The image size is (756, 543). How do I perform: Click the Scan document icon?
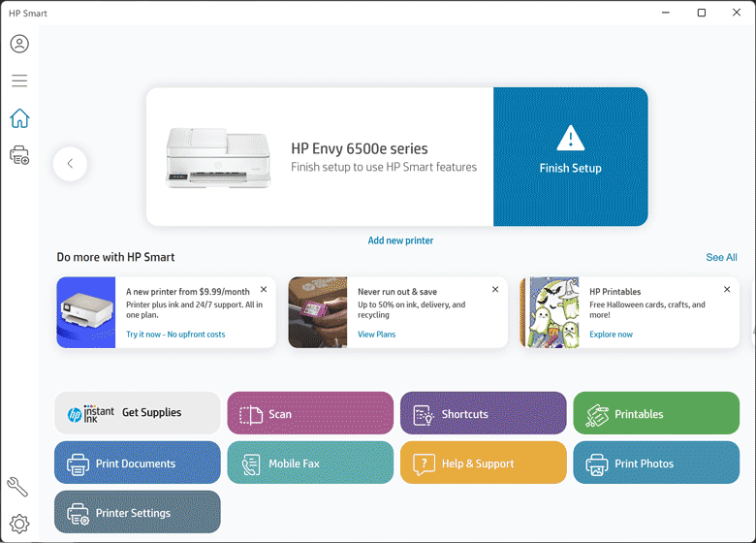(x=251, y=415)
